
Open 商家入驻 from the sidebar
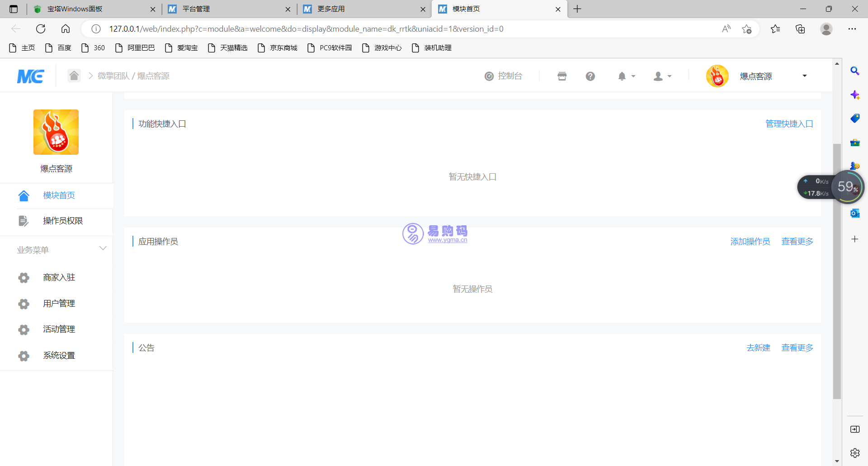pyautogui.click(x=59, y=277)
